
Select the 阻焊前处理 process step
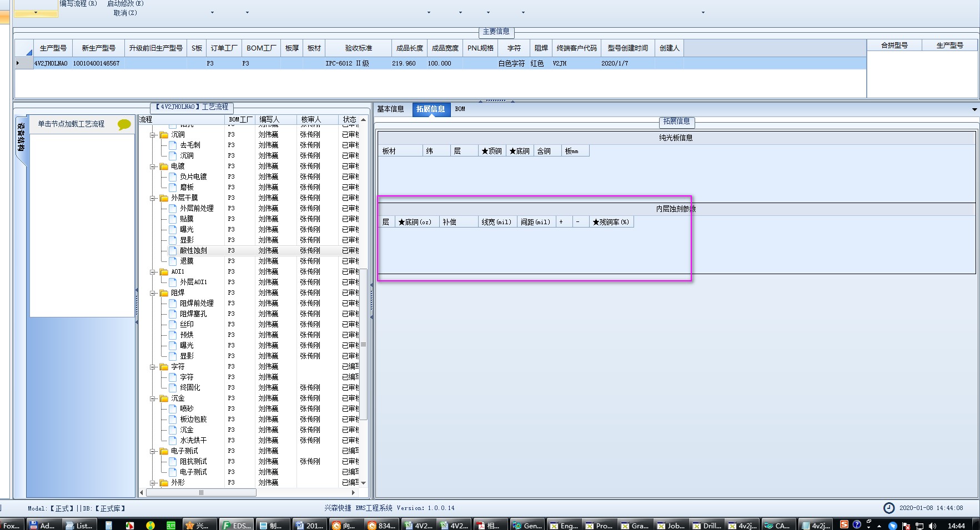[197, 303]
